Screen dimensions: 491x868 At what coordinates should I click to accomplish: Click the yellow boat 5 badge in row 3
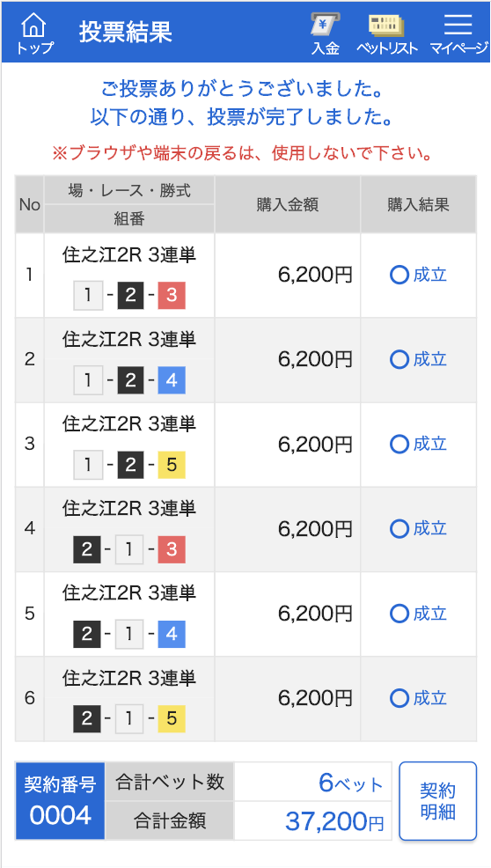click(x=172, y=466)
